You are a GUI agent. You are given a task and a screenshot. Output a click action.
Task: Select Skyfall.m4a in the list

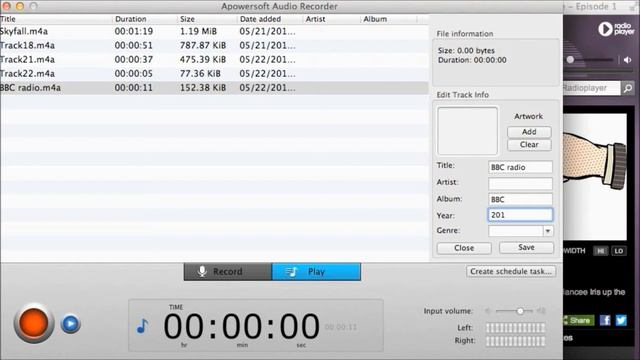click(214, 31)
